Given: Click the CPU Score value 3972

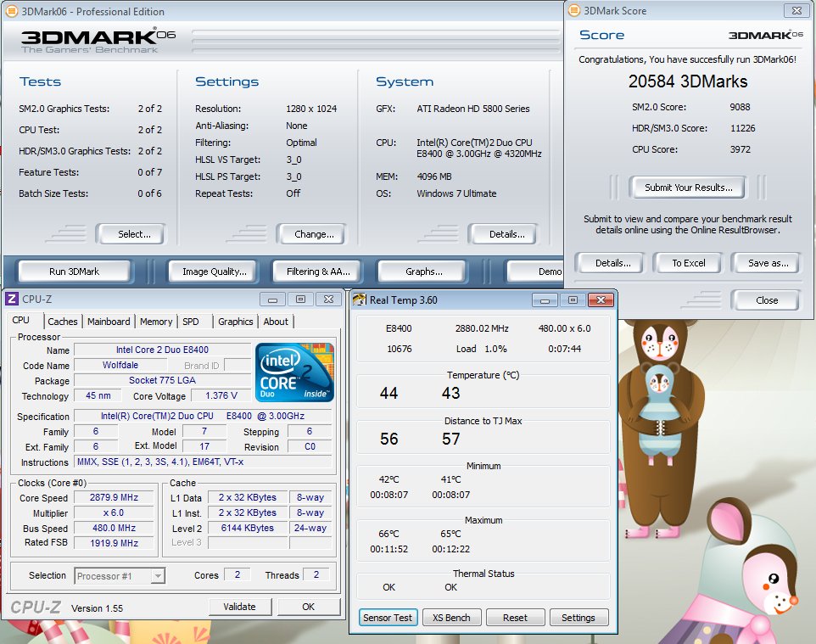Looking at the screenshot, I should coord(740,149).
